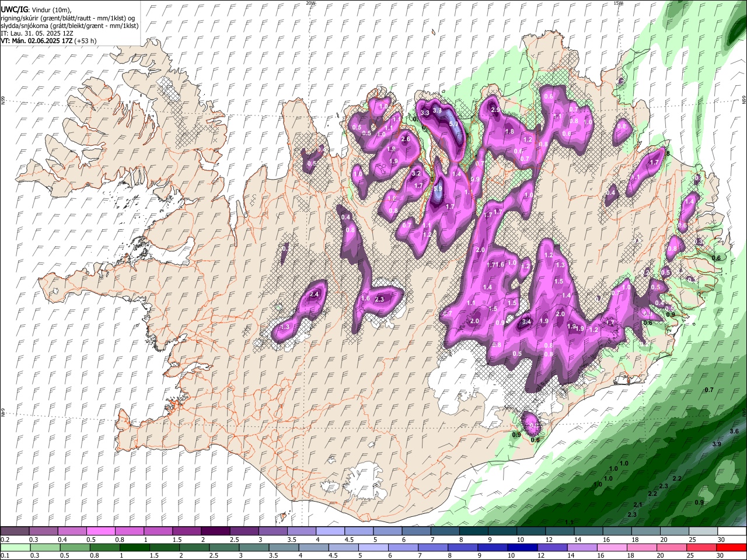Click the 5.9 snowfall value on the map
This screenshot has width=747, height=560.
pos(438,188)
